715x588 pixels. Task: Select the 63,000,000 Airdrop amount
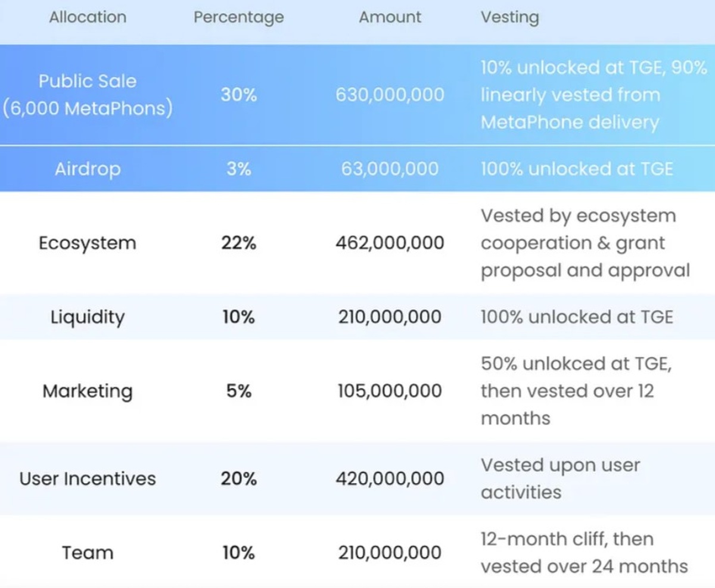390,169
